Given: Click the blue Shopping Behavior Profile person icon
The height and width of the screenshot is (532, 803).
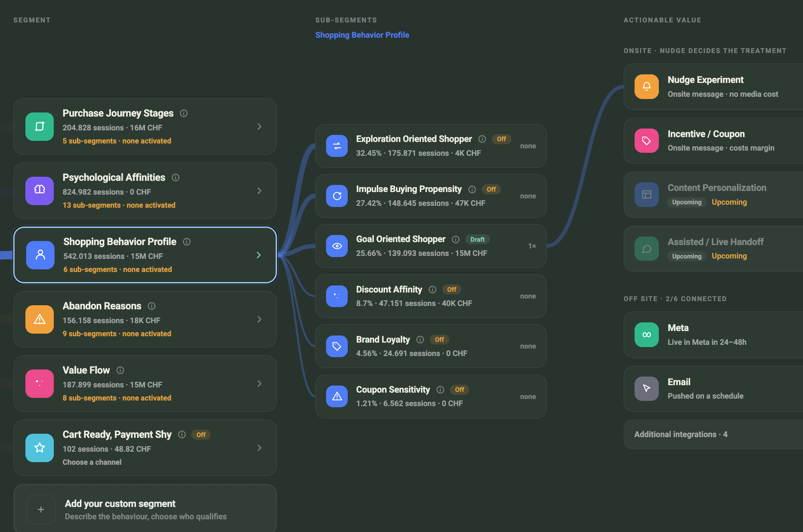Looking at the screenshot, I should point(40,255).
